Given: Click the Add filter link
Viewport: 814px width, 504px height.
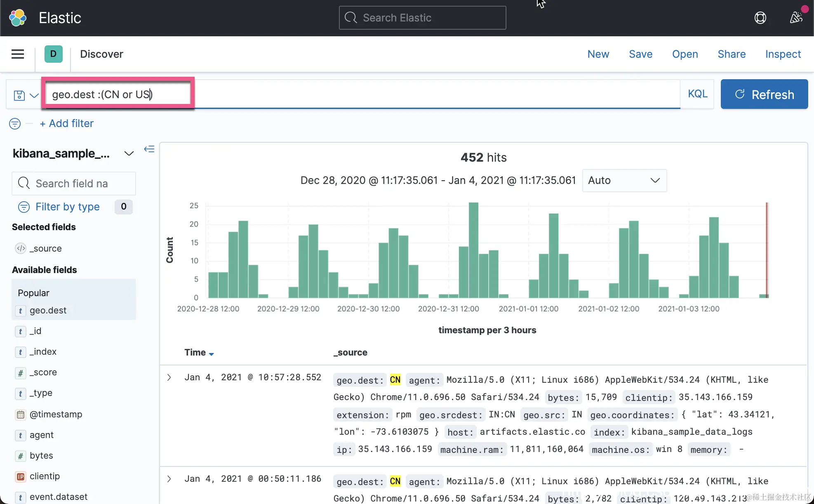Looking at the screenshot, I should [x=67, y=123].
